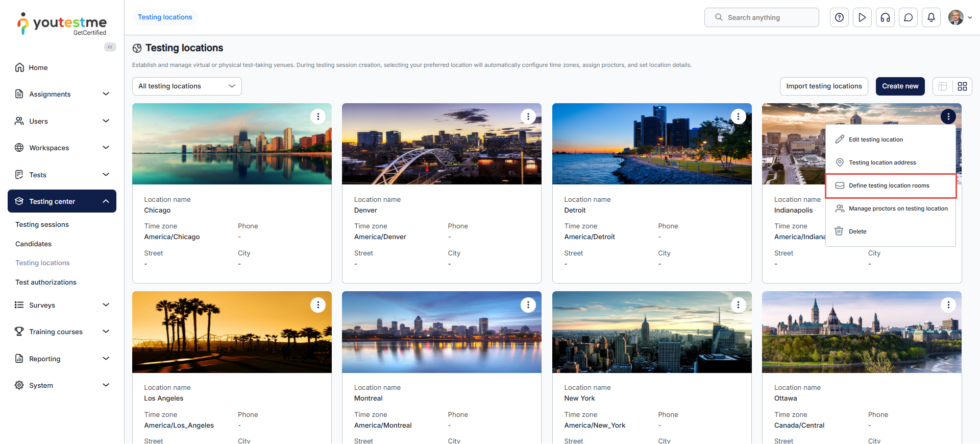Open the chat messages icon

(x=908, y=17)
